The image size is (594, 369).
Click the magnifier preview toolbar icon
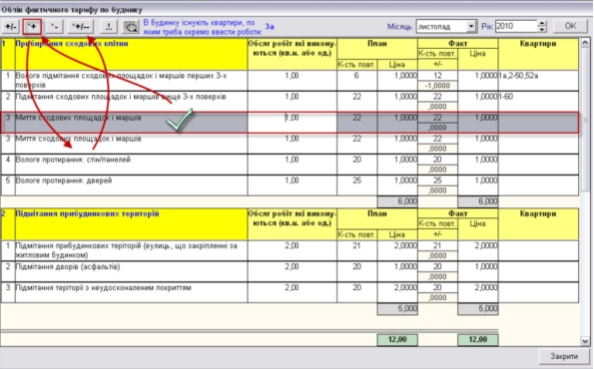[131, 27]
